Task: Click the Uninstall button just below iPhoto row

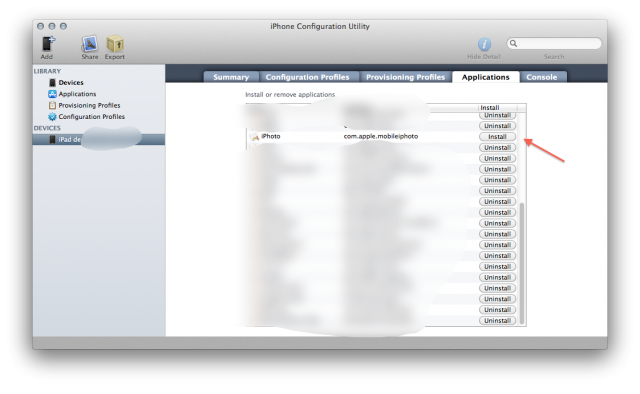Action: [497, 147]
